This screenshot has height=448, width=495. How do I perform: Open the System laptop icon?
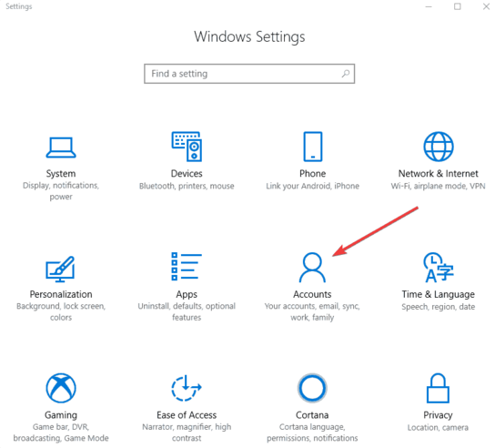pyautogui.click(x=61, y=148)
